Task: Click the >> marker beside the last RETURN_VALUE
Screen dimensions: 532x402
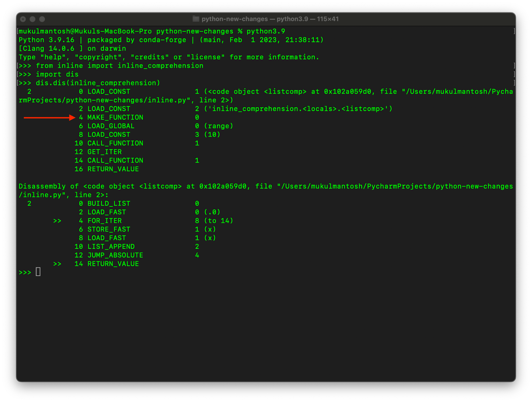Action: click(x=57, y=264)
